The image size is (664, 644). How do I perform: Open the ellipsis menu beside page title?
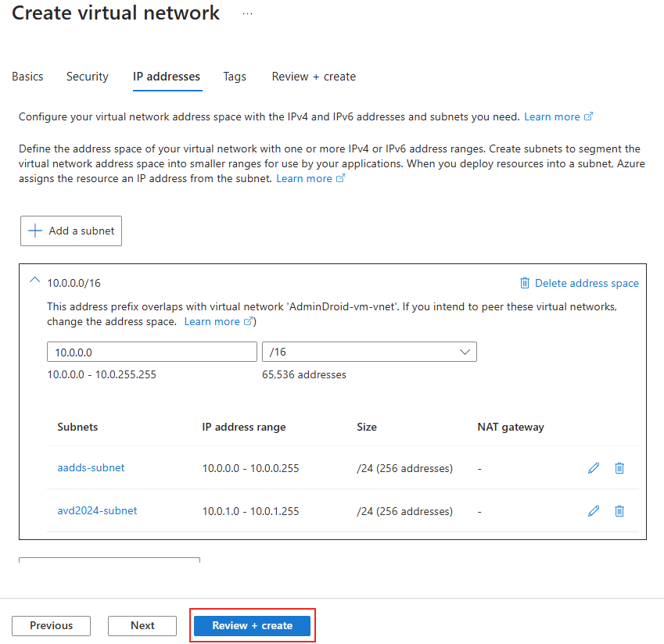coord(248,13)
